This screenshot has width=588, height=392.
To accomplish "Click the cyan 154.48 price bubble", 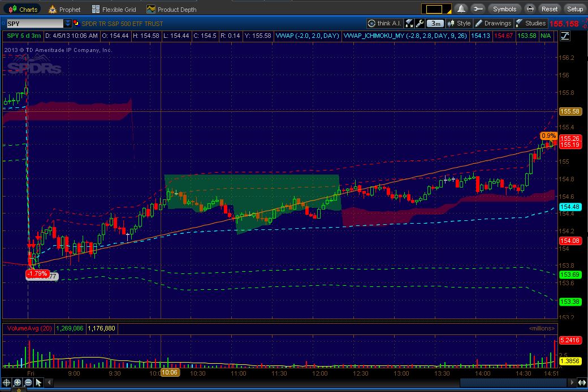I will point(570,207).
